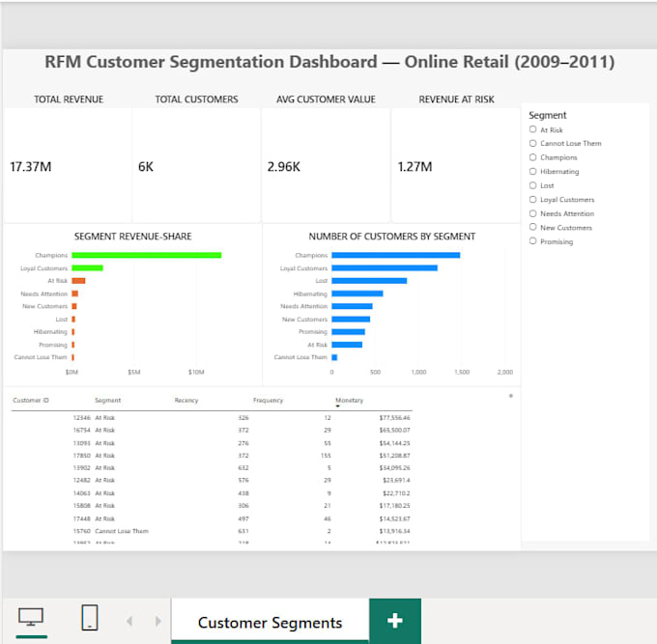Select the 6K Total Customers card
The width and height of the screenshot is (657, 644).
coord(196,166)
